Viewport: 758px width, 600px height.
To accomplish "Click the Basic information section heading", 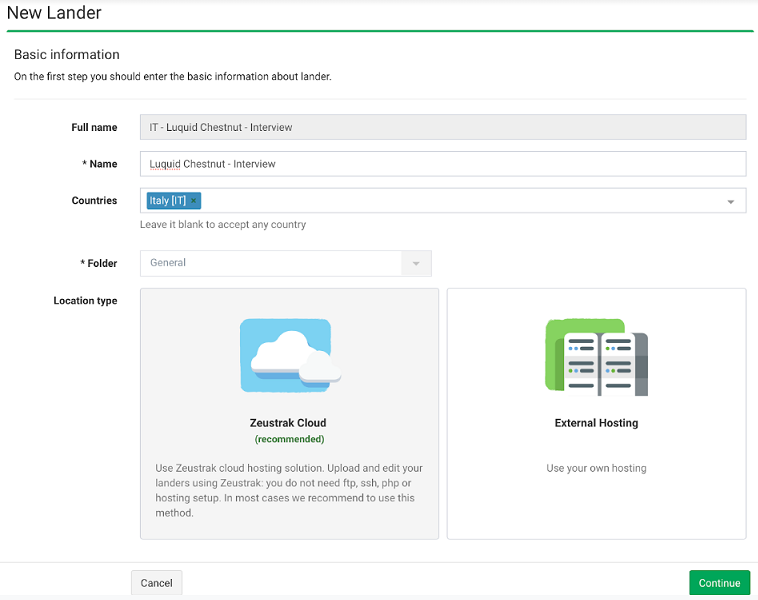I will 67,54.
